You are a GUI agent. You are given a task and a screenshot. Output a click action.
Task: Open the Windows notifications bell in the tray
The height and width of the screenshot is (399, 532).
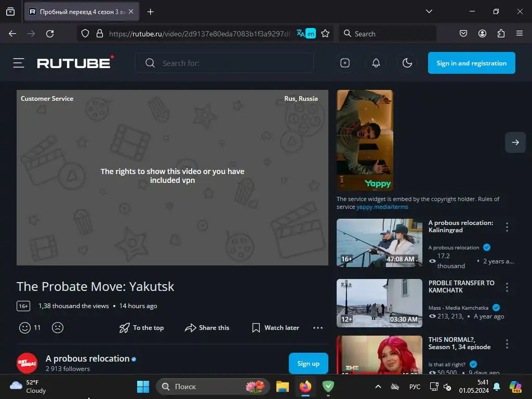497,387
